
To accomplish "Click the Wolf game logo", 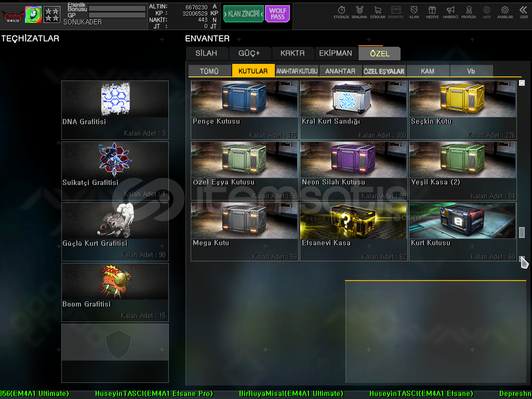I will pos(12,15).
